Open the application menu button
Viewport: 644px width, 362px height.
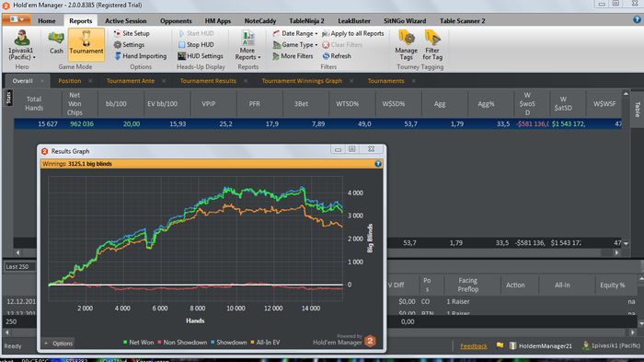(17, 19)
